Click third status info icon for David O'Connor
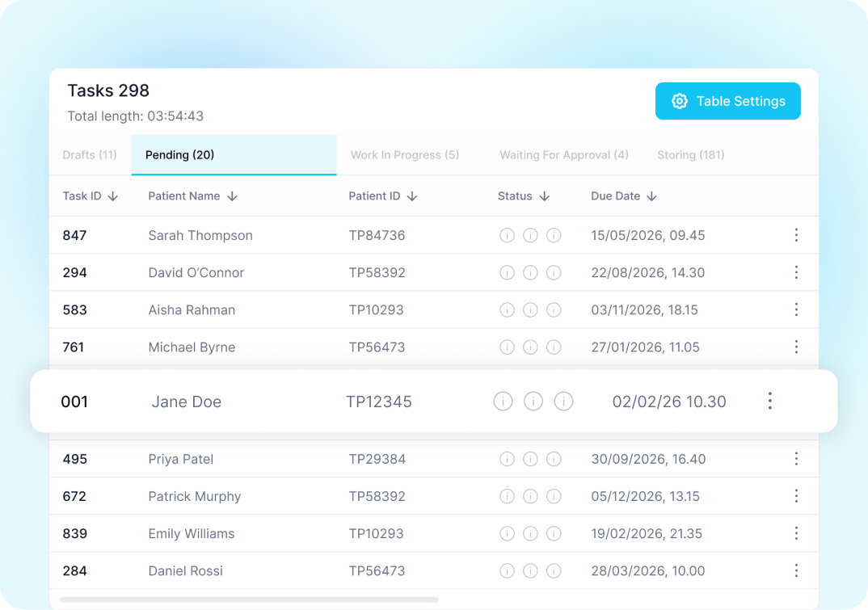This screenshot has height=610, width=868. click(554, 273)
